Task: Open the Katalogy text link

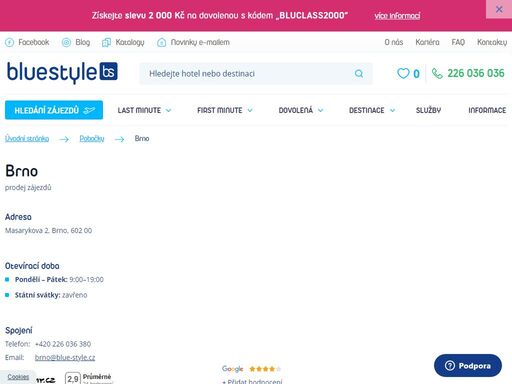Action: pyautogui.click(x=130, y=42)
